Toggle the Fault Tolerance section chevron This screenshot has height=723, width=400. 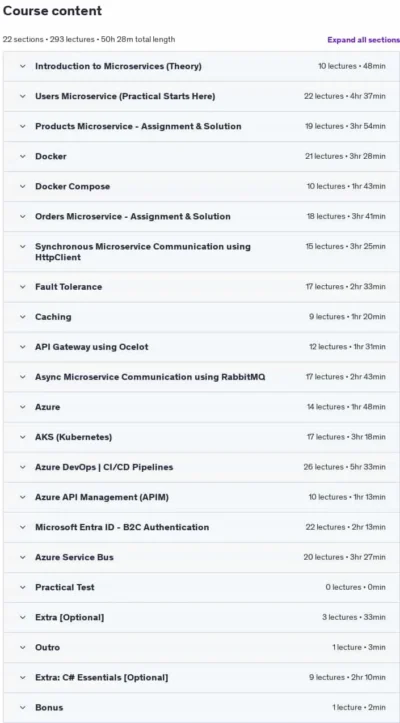(x=23, y=287)
